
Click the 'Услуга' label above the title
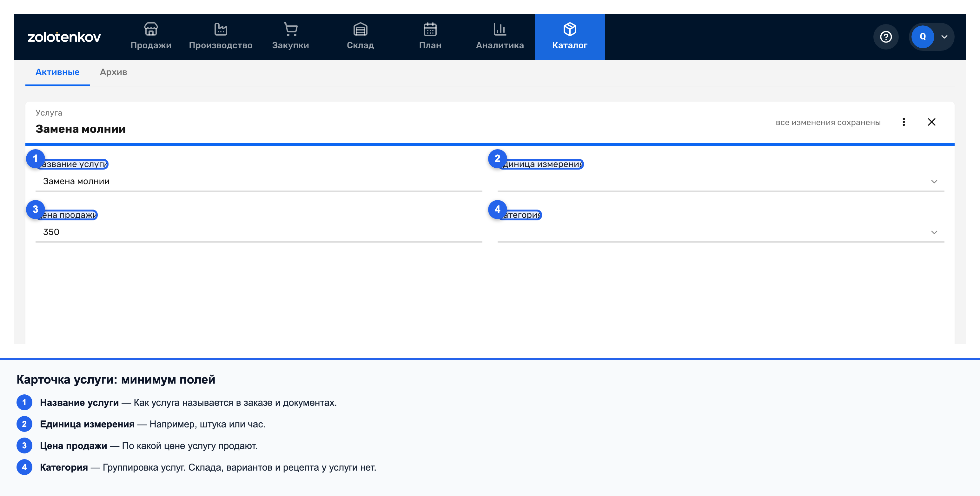pyautogui.click(x=49, y=113)
